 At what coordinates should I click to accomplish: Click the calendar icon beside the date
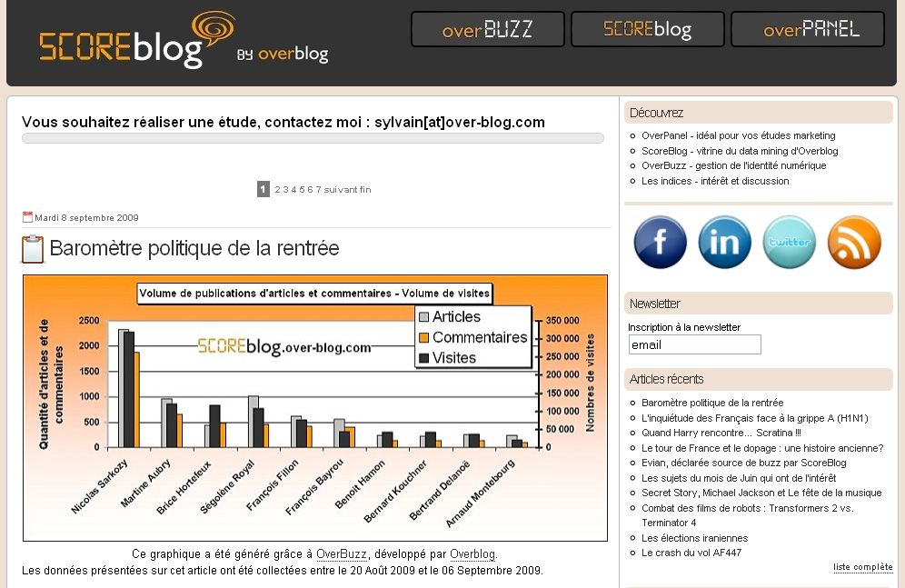pos(27,217)
